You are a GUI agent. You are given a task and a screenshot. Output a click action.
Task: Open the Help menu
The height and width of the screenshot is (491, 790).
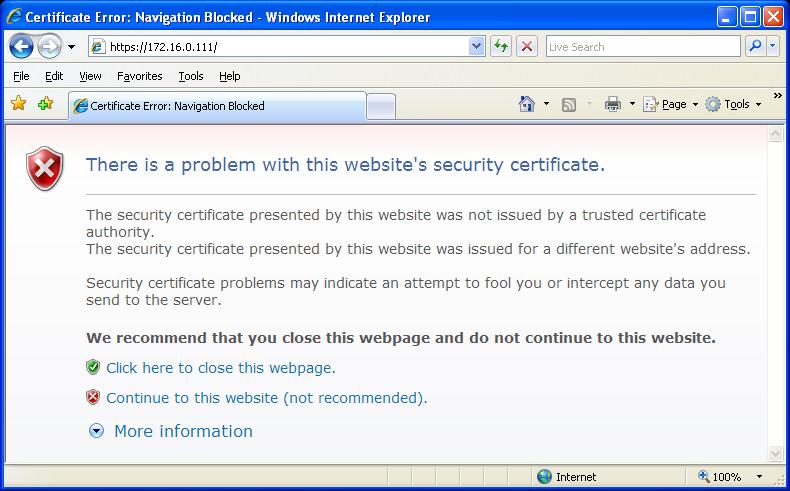pos(230,76)
